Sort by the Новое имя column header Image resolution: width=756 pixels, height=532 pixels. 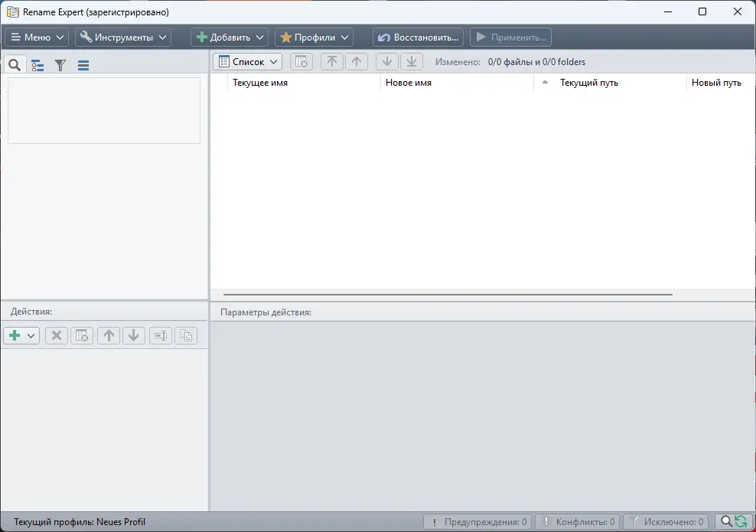457,83
